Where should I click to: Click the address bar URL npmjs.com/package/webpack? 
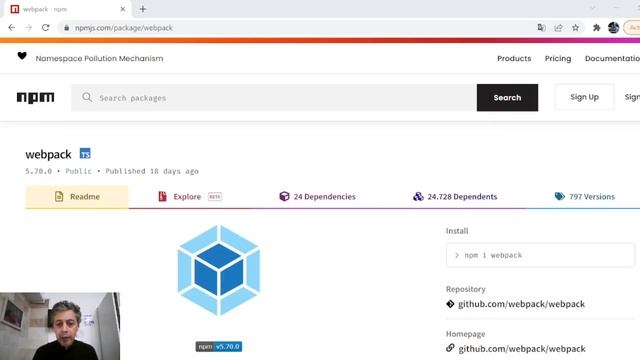[124, 28]
